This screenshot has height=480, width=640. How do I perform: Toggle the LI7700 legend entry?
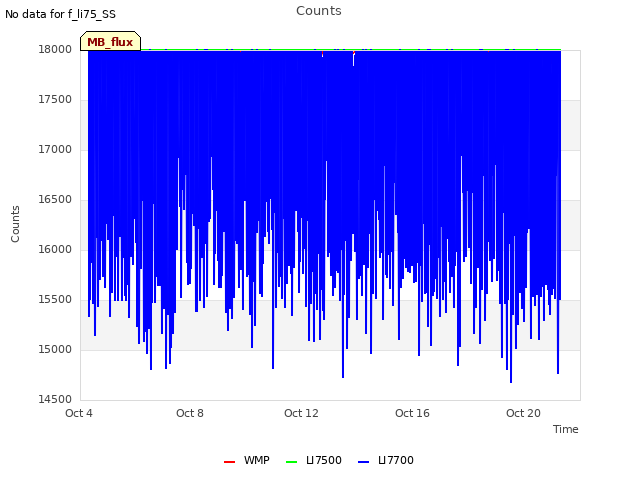(x=386, y=460)
